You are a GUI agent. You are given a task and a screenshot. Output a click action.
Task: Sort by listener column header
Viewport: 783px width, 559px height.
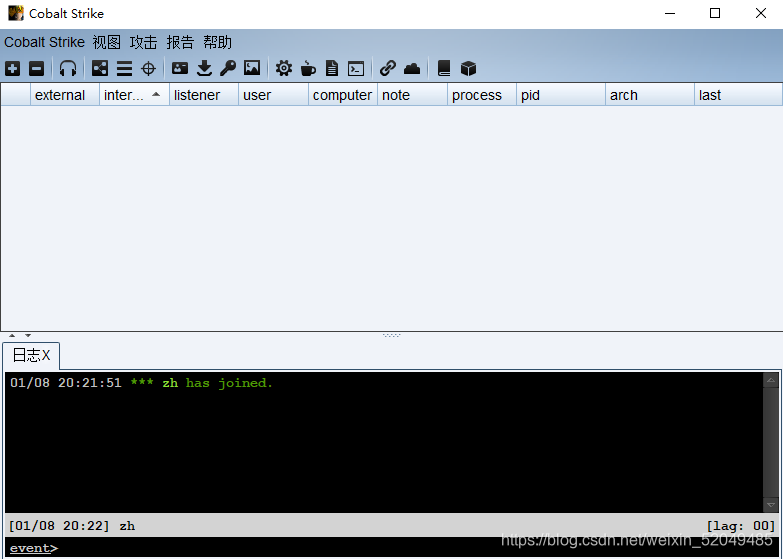click(x=204, y=95)
